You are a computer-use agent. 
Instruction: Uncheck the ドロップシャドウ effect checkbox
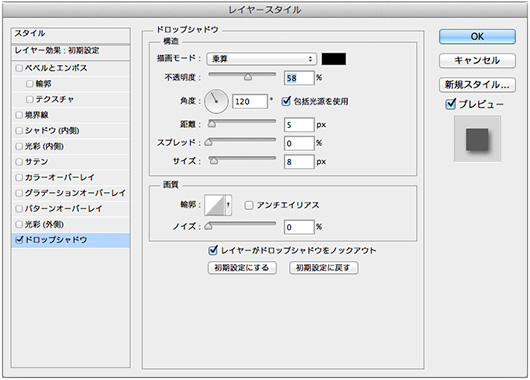pyautogui.click(x=19, y=240)
